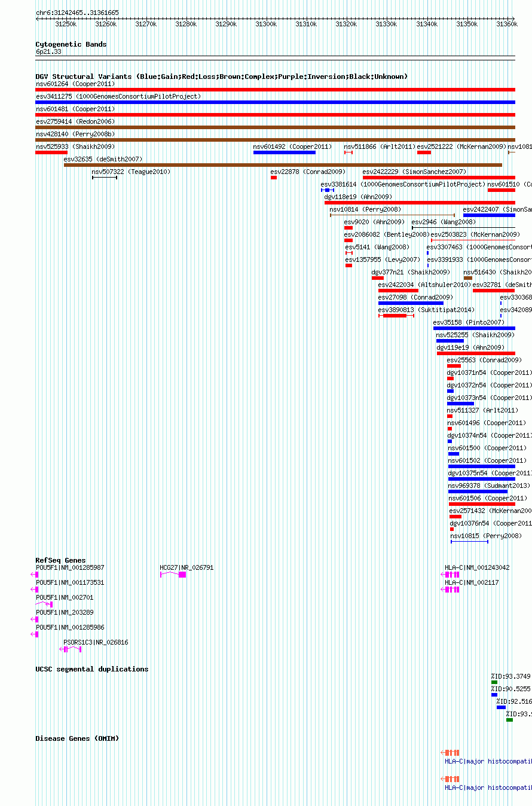Click the blue nsv601492 (Cooper2011) bar

pos(285,152)
